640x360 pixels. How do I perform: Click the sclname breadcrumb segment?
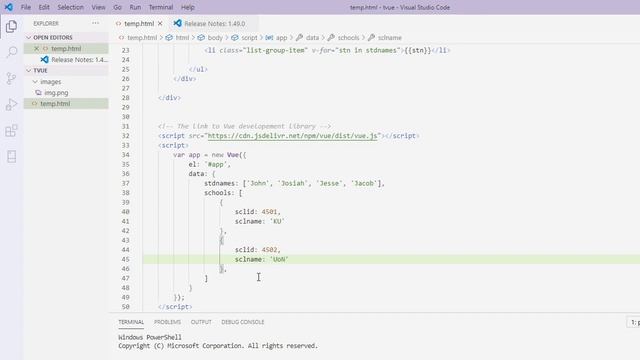(x=389, y=38)
